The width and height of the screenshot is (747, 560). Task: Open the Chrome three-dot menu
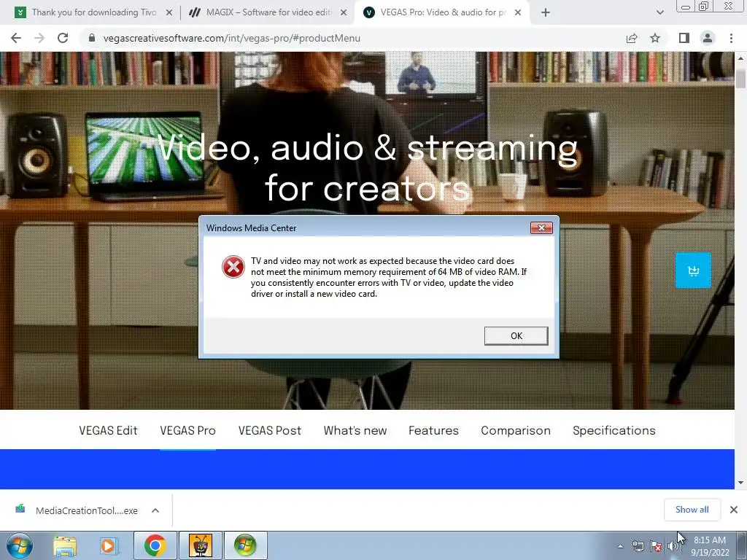point(731,38)
